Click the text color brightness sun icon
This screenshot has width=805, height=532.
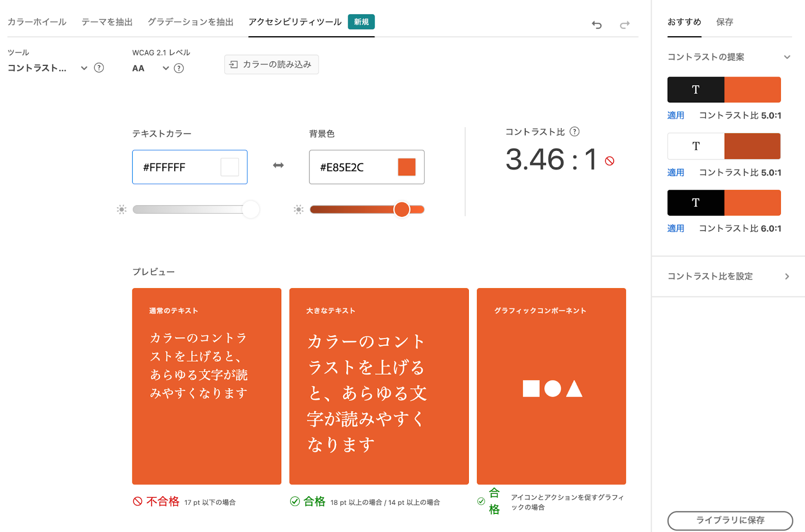pos(121,210)
